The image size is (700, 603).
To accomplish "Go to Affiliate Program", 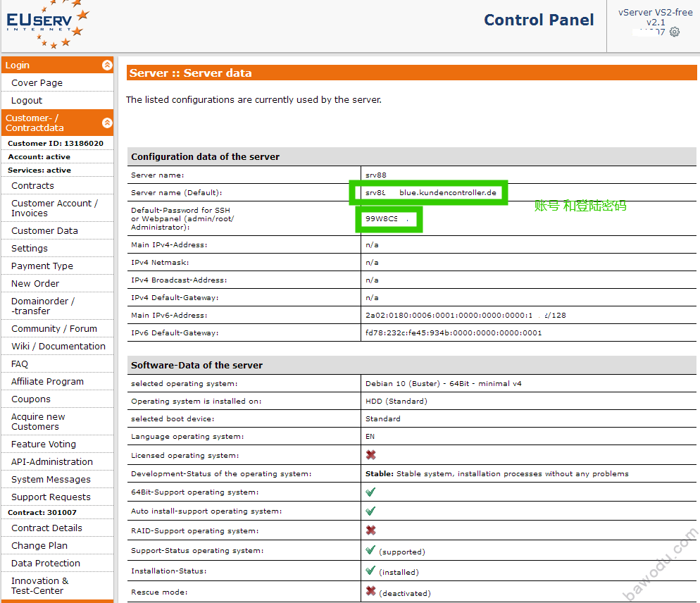I will (47, 381).
